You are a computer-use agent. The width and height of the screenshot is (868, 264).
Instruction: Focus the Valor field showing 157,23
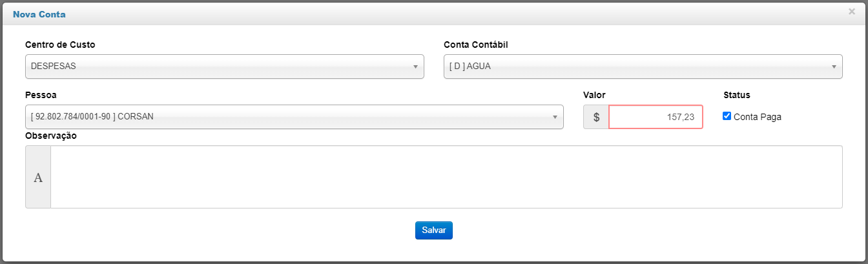(656, 117)
